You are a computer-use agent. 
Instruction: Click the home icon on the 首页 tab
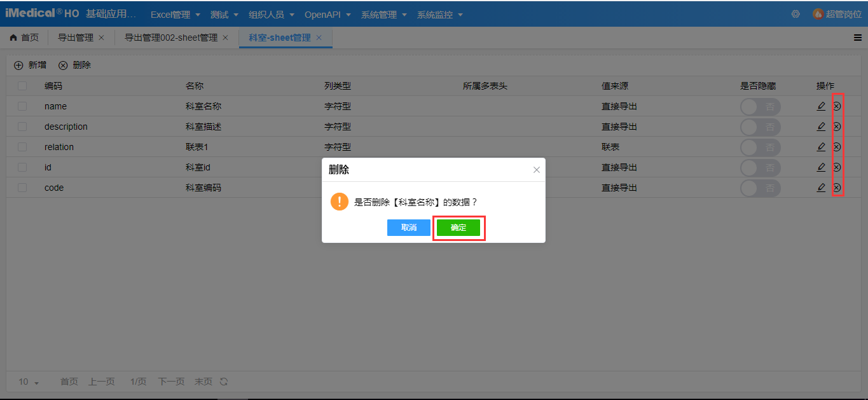15,38
